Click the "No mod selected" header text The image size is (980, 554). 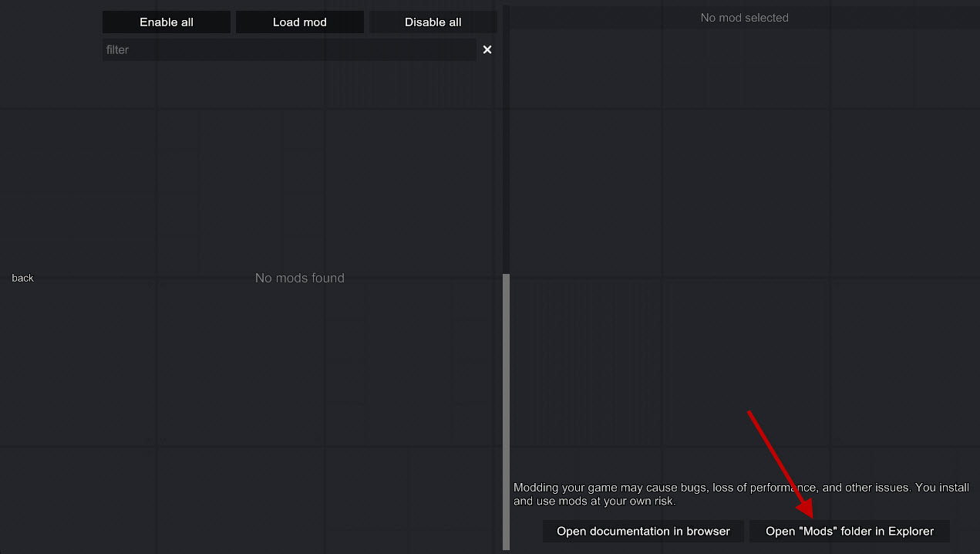745,18
